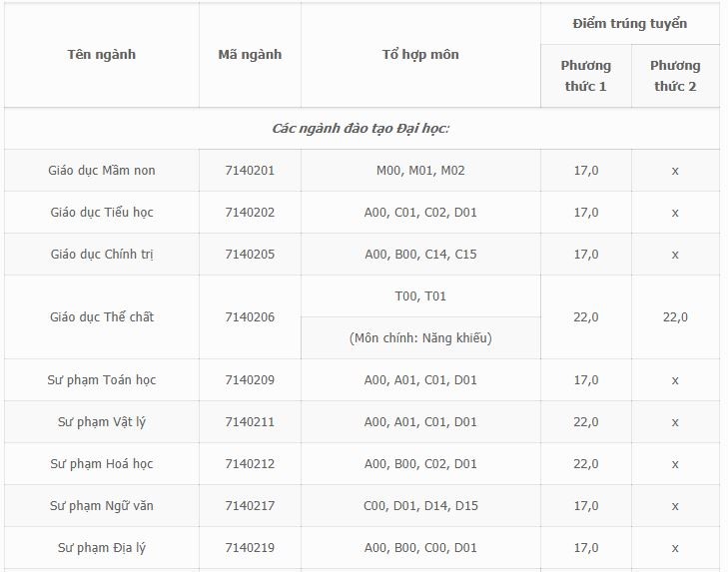Click the "(Môn chính: Năng khiếu)" note
The image size is (728, 572).
pyautogui.click(x=420, y=338)
